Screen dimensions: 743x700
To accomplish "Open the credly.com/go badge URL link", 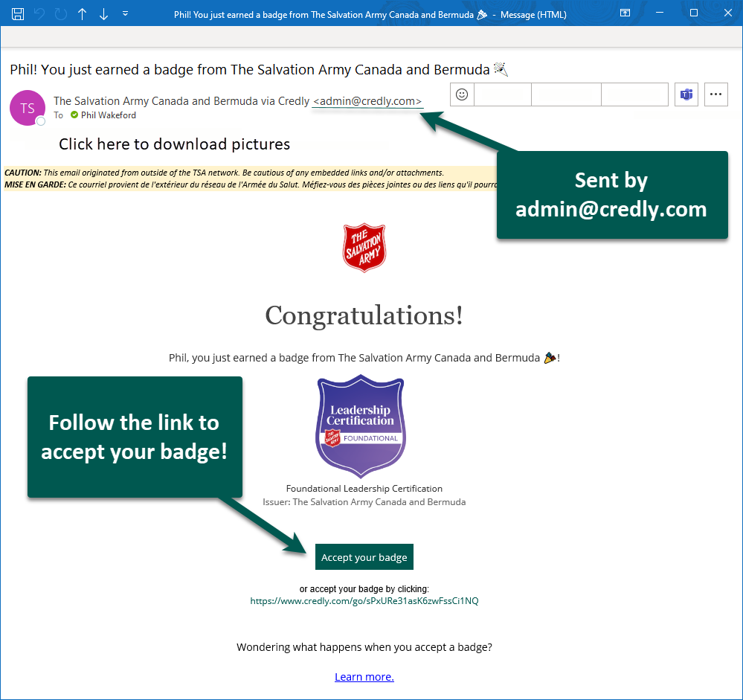I will [x=364, y=601].
